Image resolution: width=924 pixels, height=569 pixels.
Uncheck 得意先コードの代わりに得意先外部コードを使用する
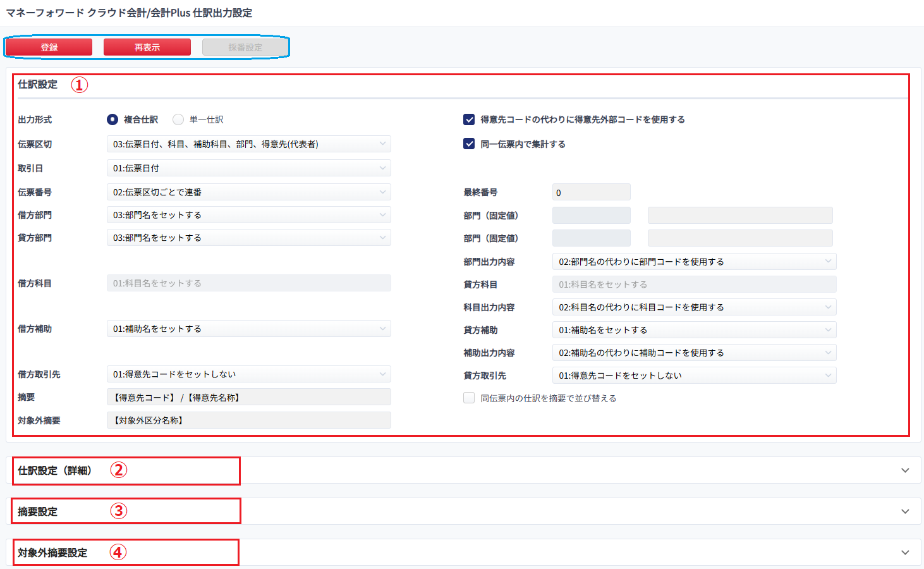469,119
